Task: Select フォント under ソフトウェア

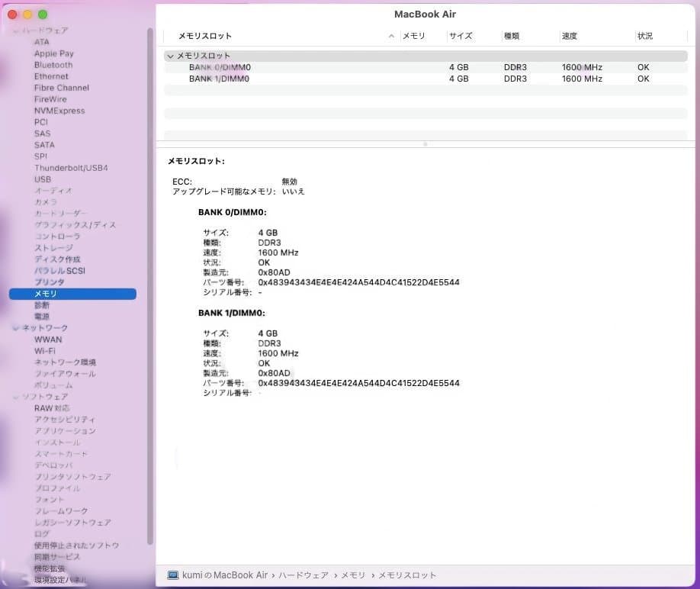Action: pos(47,500)
